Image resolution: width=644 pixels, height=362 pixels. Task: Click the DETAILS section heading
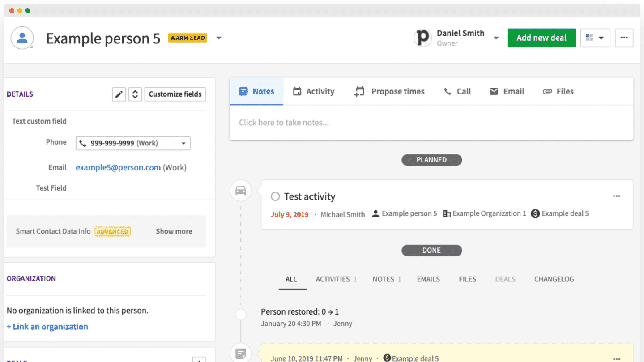20,94
